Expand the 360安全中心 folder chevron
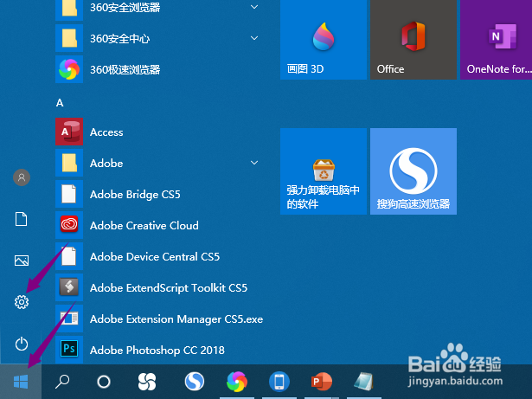The width and height of the screenshot is (532, 399). pyautogui.click(x=254, y=38)
